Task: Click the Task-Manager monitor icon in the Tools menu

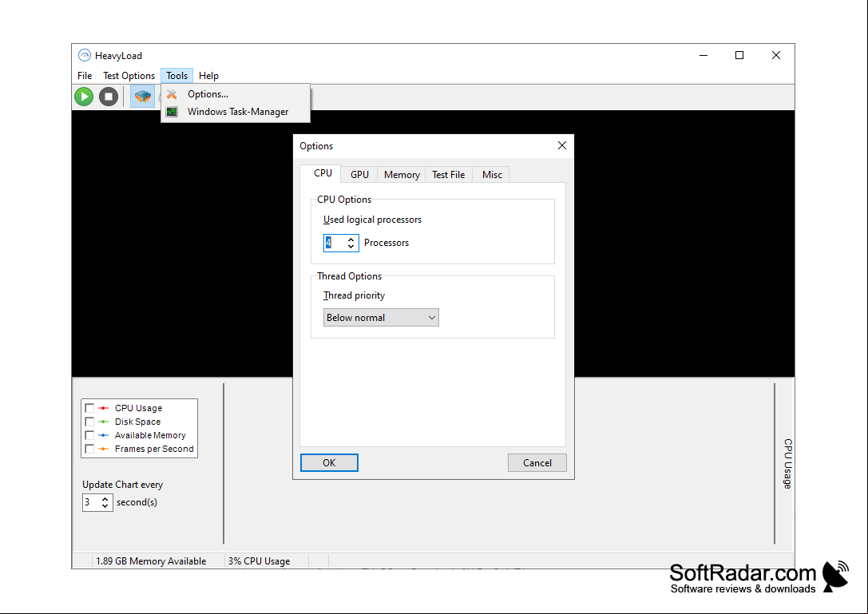Action: pos(172,112)
